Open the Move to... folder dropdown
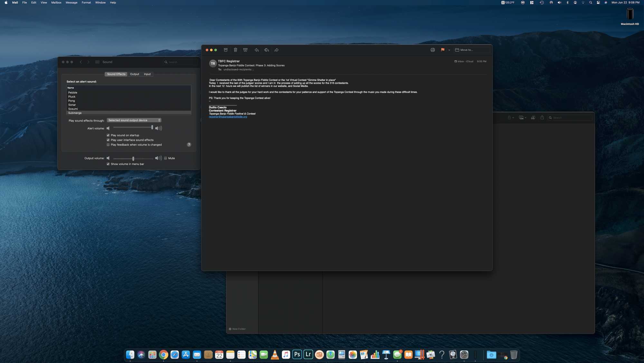The image size is (644, 363). click(472, 50)
